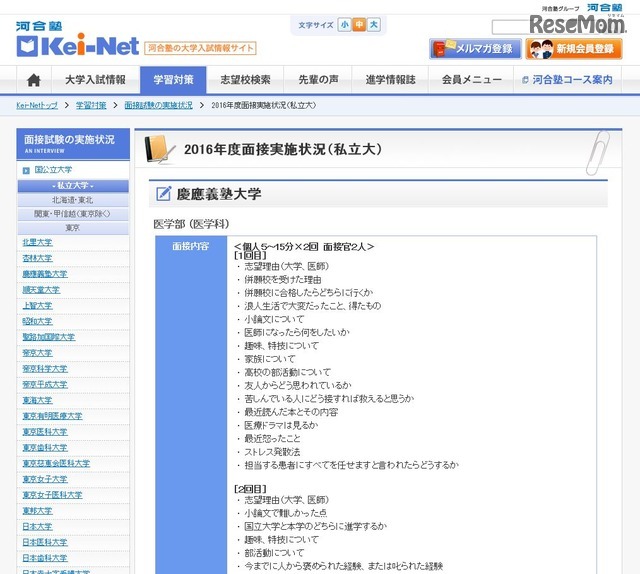Open 国公立大学 in sidebar

pos(53,170)
